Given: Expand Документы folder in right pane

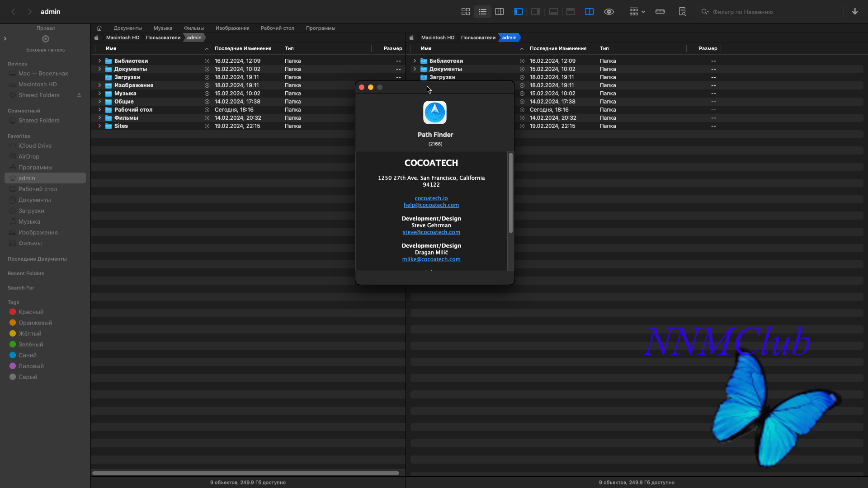Looking at the screenshot, I should pos(415,69).
